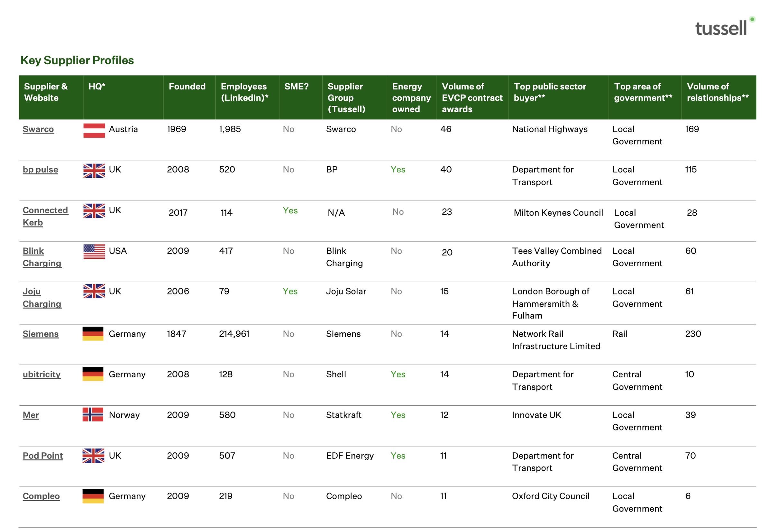Select Swarco founded year '1969'
The height and width of the screenshot is (532, 777).
pyautogui.click(x=177, y=129)
